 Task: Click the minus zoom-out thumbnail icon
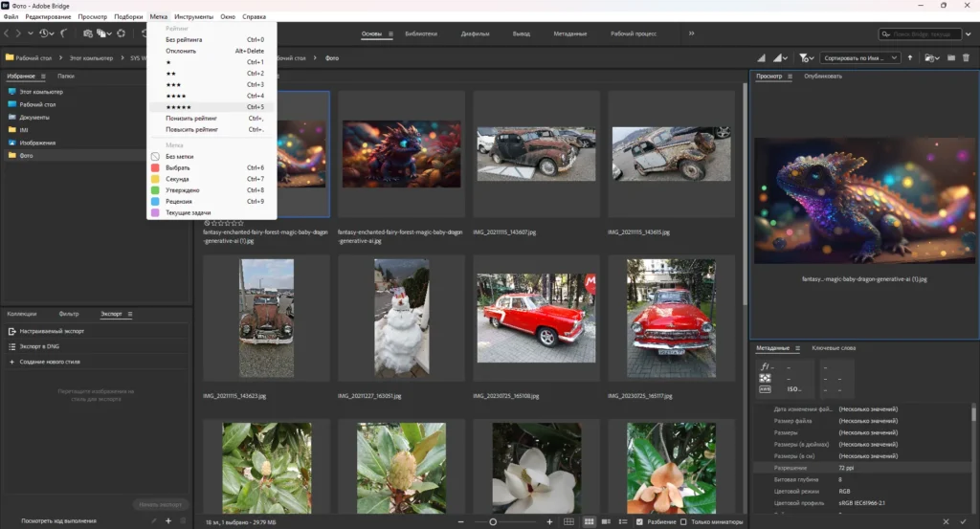click(460, 521)
